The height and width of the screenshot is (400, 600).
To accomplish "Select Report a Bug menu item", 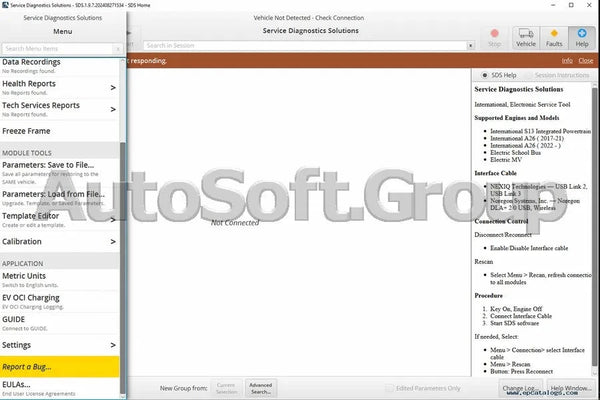I will pos(60,367).
